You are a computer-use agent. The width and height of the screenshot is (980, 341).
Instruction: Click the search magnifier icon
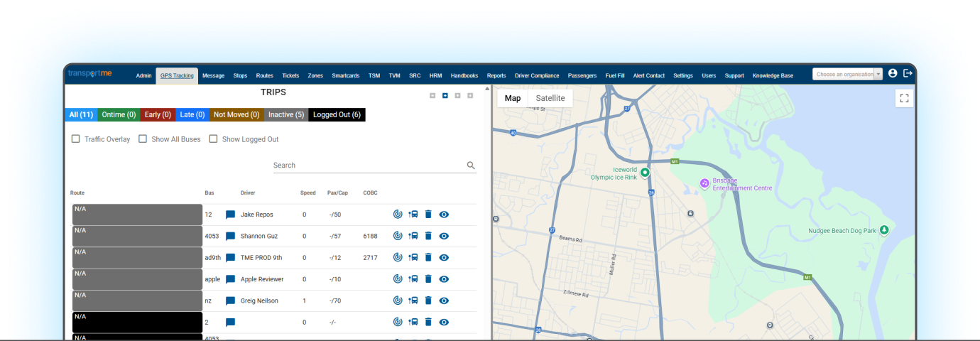[471, 166]
